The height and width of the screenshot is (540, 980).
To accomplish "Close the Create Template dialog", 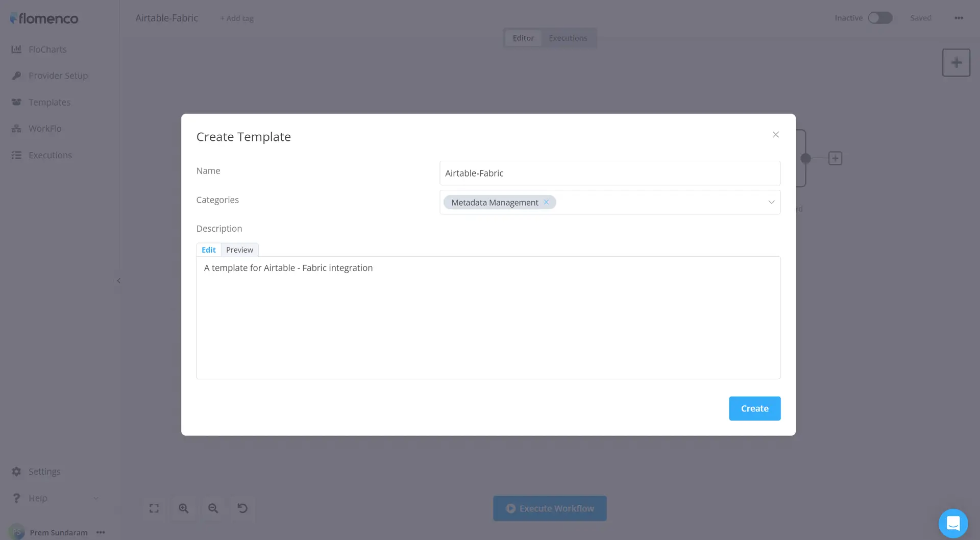I will tap(775, 135).
